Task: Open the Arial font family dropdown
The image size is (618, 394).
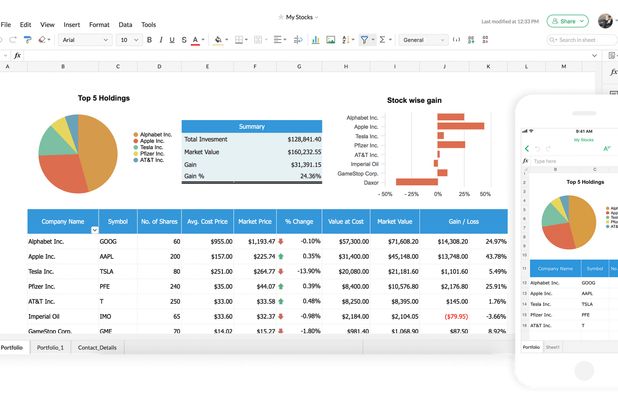Action: click(85, 40)
